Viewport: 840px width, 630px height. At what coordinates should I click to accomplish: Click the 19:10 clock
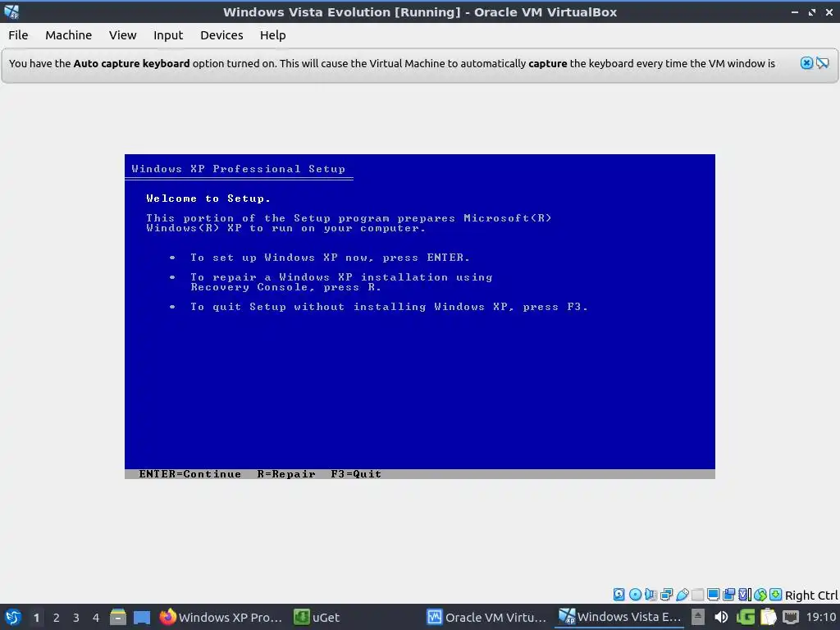tap(821, 617)
